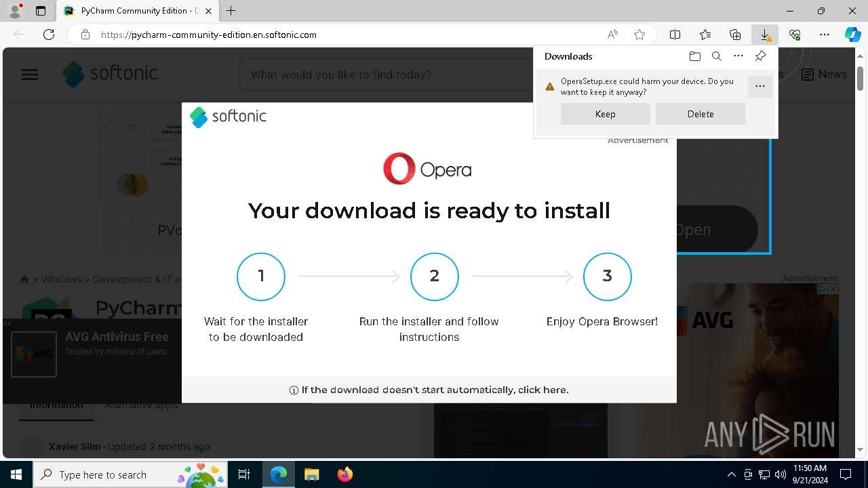Screen dimensions: 868x488
Task: Open Microsoft Edge from taskbar
Action: pos(279,474)
